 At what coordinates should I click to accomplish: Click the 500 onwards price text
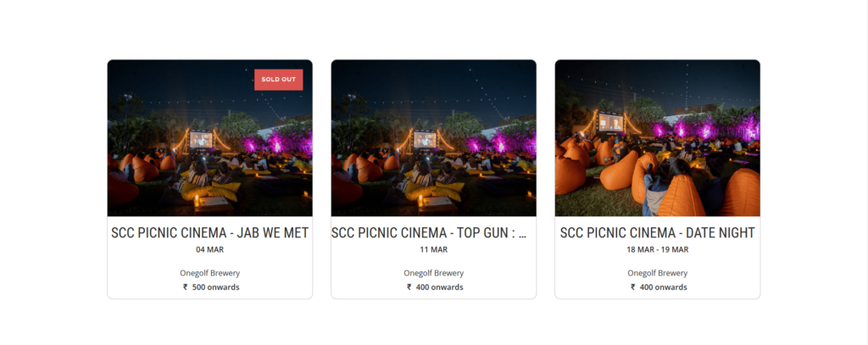click(215, 287)
